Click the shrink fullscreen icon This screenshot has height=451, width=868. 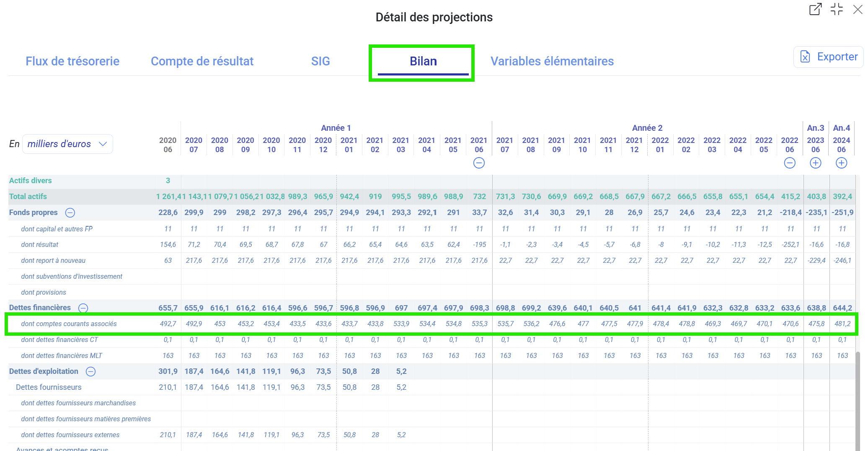click(x=837, y=9)
